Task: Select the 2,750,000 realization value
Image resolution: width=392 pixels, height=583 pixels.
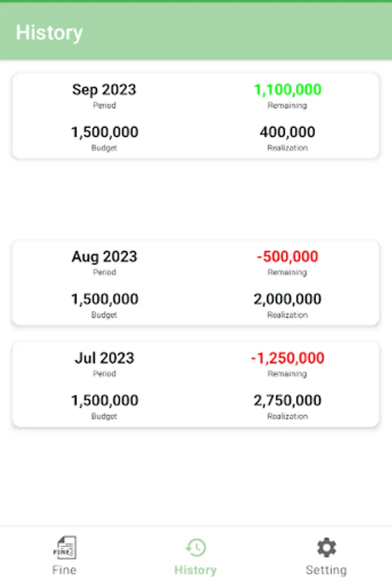Action: click(x=287, y=400)
